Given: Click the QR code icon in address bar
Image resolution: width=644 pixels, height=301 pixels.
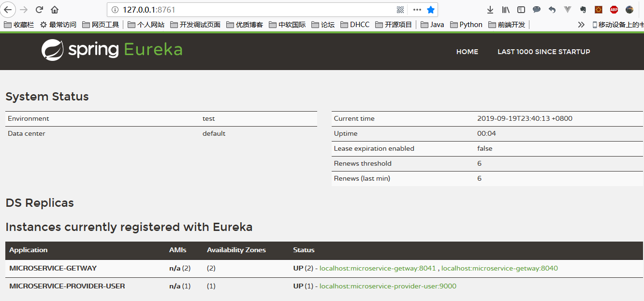Looking at the screenshot, I should (400, 10).
